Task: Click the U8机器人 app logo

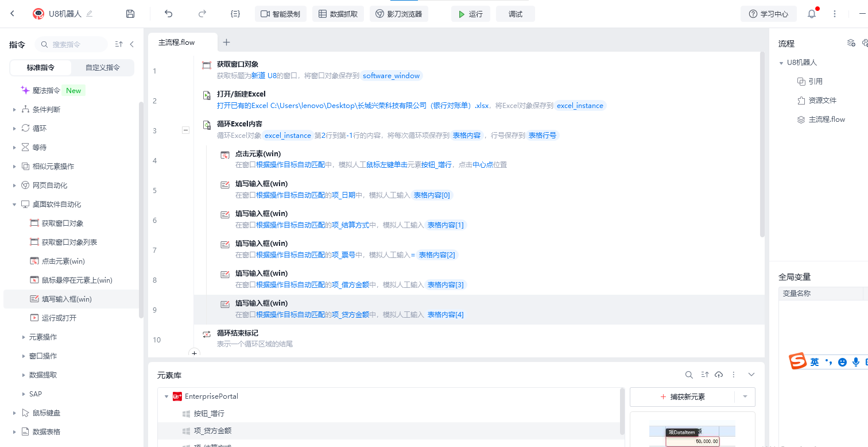Action: (38, 14)
